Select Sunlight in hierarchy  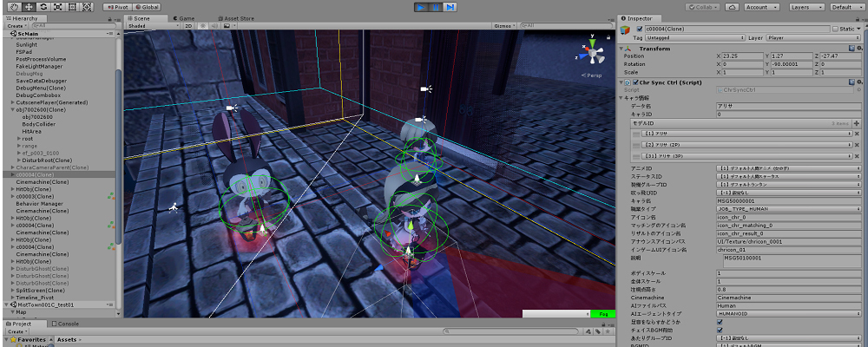[27, 44]
